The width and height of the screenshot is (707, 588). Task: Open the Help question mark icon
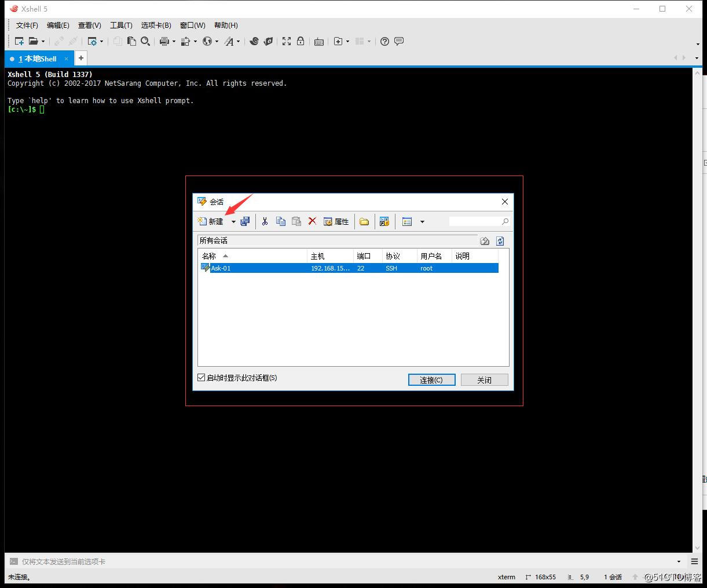[384, 41]
